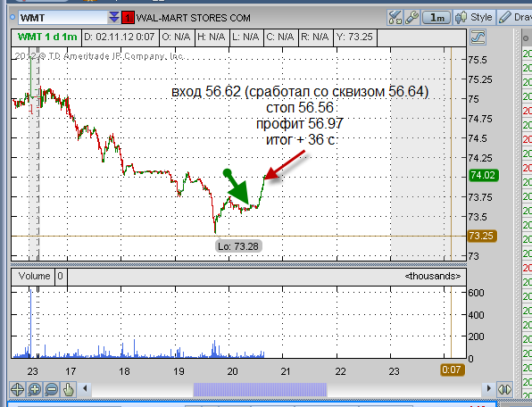Click the zoom out magnifier icon
Screen dimensions: 532x407
51,389
